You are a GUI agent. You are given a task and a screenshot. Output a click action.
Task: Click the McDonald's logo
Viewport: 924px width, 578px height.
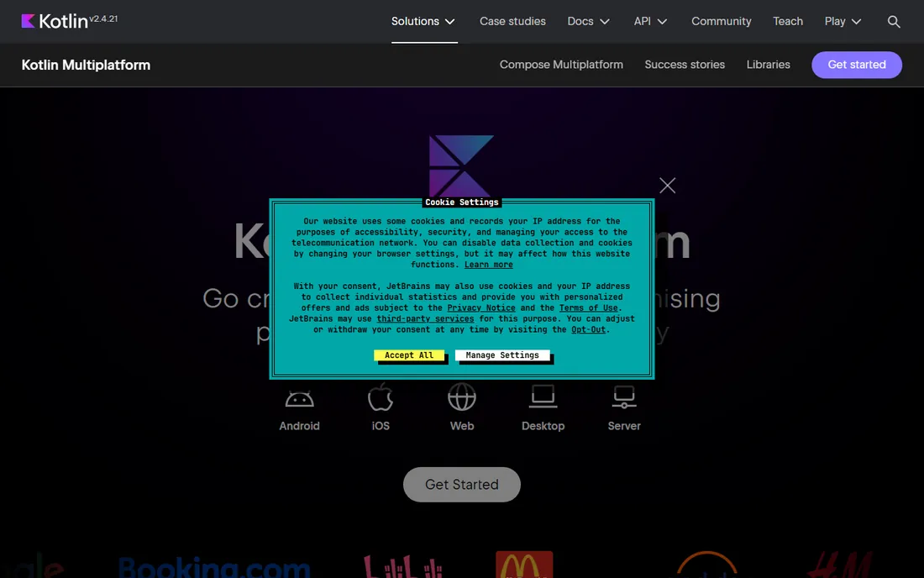coord(524,565)
